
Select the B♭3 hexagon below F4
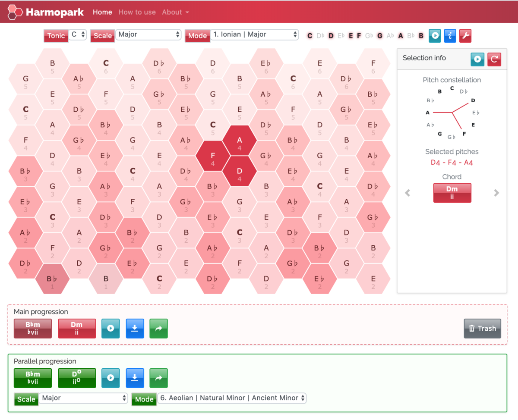click(213, 187)
